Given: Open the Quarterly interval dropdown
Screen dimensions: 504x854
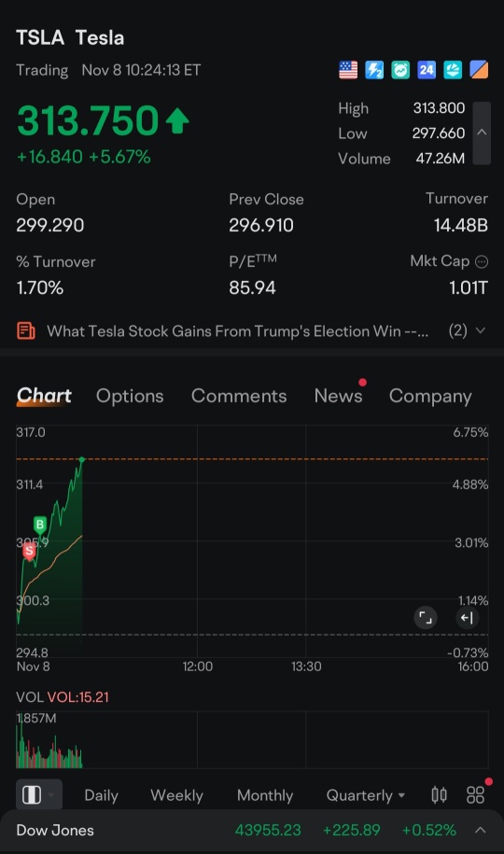Looking at the screenshot, I should pos(366,795).
